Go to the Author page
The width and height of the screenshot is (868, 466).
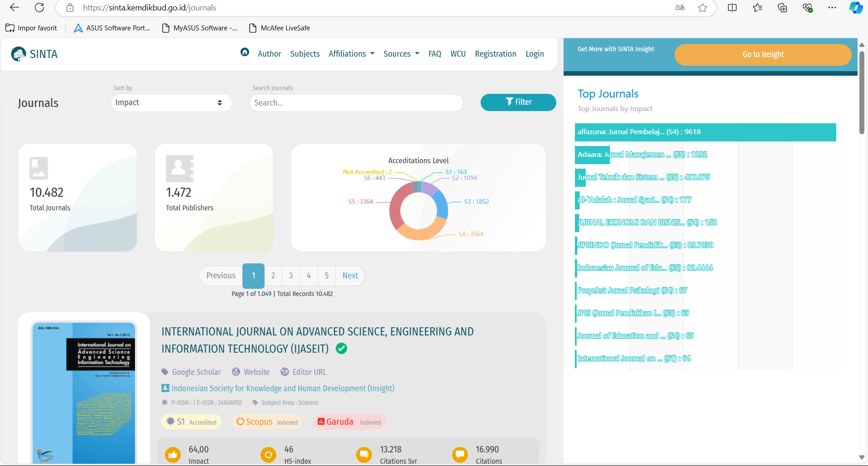pyautogui.click(x=270, y=54)
